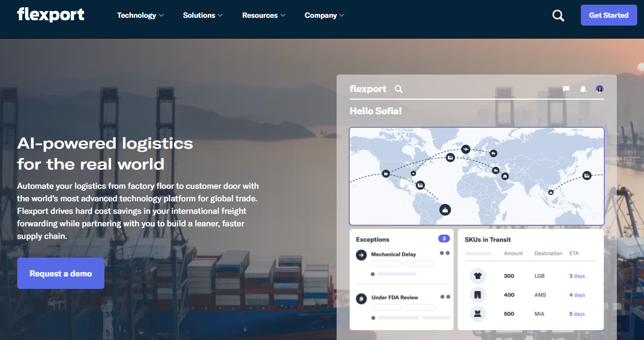
Task: Click the LGB destination cell
Action: pos(540,276)
